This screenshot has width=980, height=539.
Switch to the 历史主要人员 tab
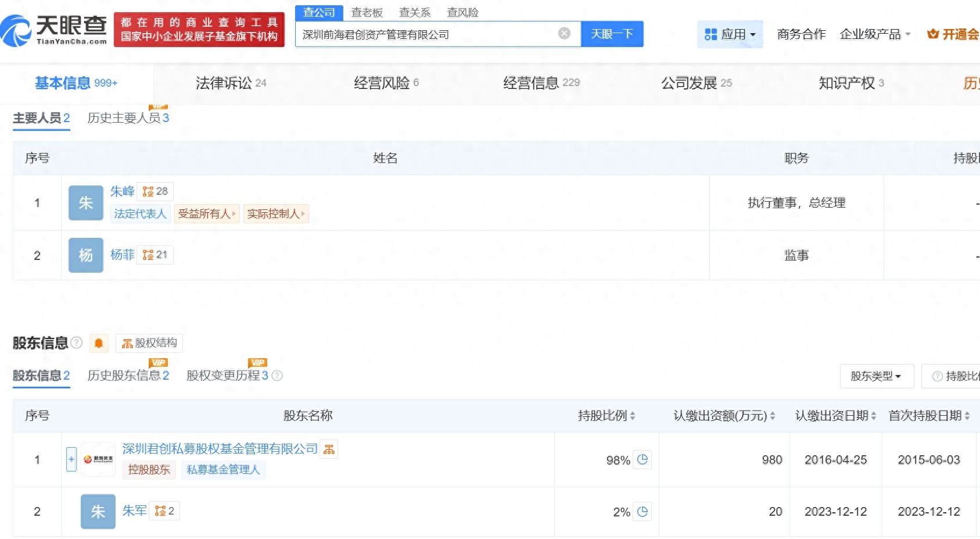[x=128, y=118]
